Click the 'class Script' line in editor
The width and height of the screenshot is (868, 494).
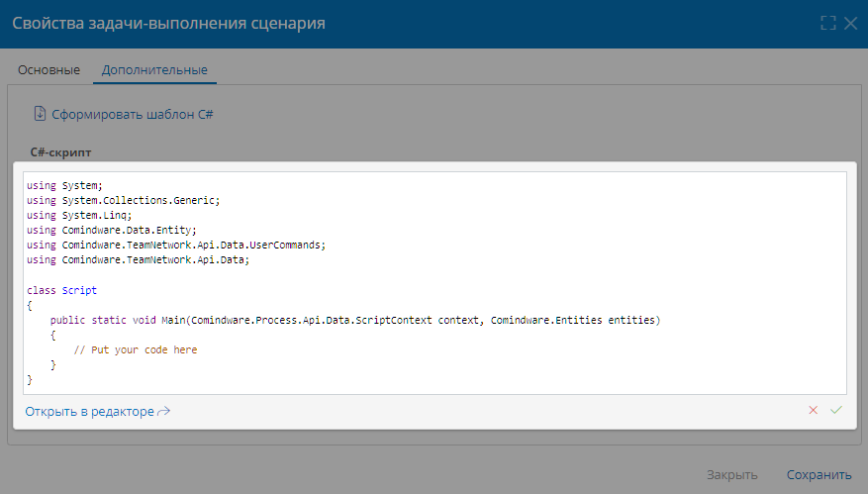62,290
